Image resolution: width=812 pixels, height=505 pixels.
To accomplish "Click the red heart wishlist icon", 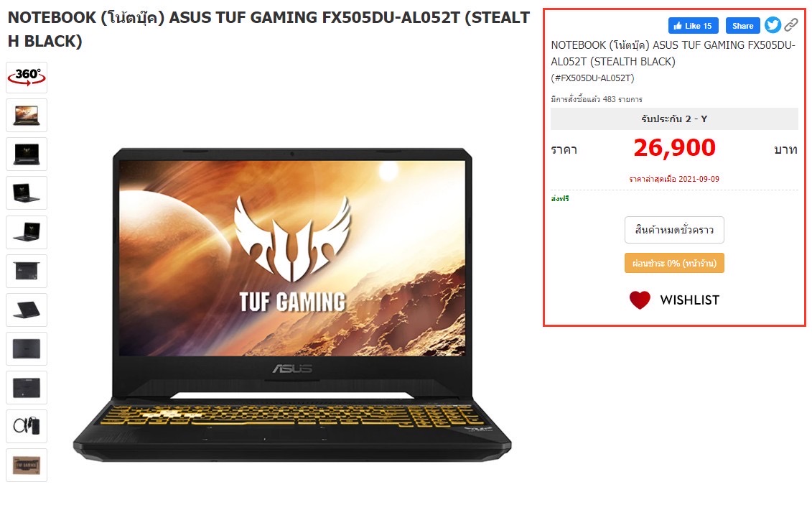I will pyautogui.click(x=640, y=300).
